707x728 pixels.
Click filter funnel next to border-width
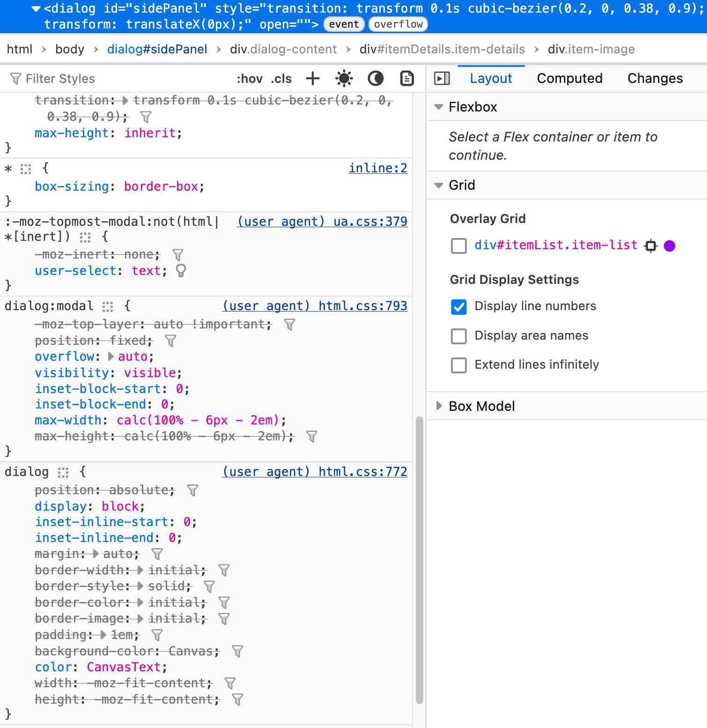point(224,570)
